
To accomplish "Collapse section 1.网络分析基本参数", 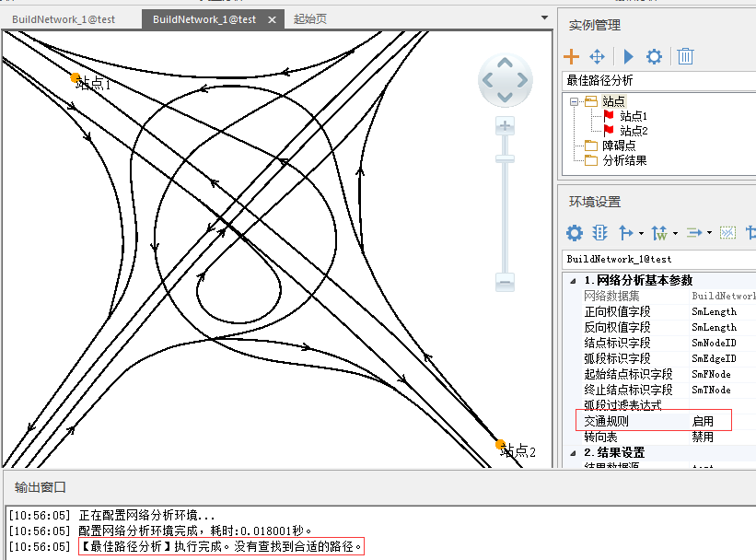I will tap(573, 281).
